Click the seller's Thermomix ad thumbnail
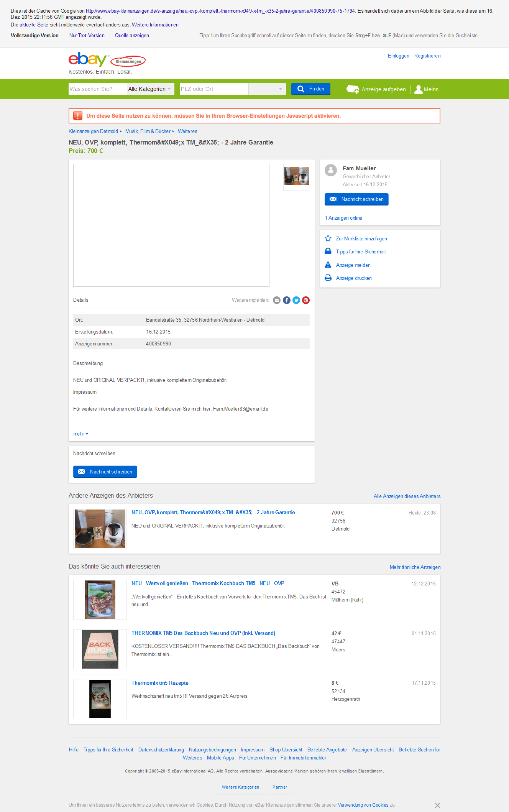 [x=100, y=529]
